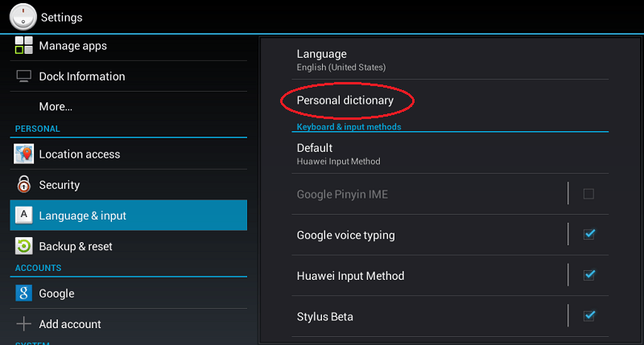Screen dimensions: 644x345
Task: Disable Stylus Beta checkbox
Action: pos(589,315)
